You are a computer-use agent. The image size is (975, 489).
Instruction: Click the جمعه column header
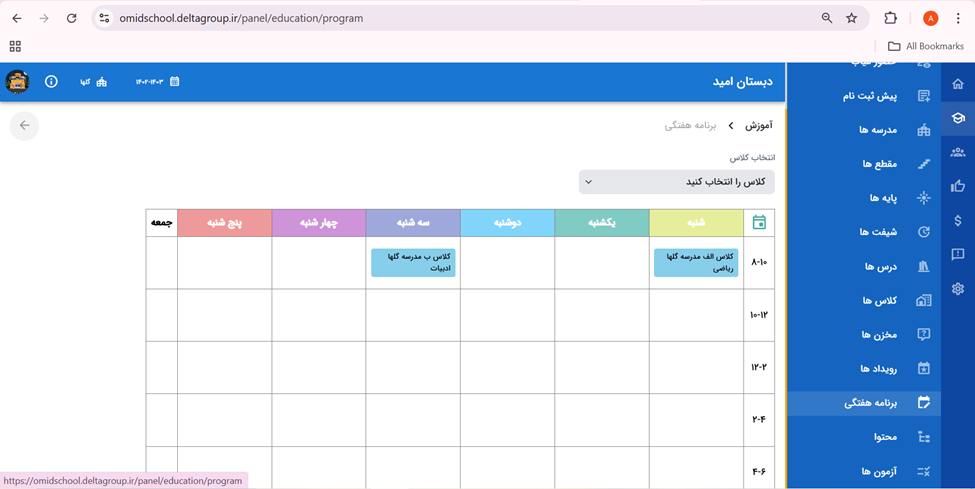(162, 223)
